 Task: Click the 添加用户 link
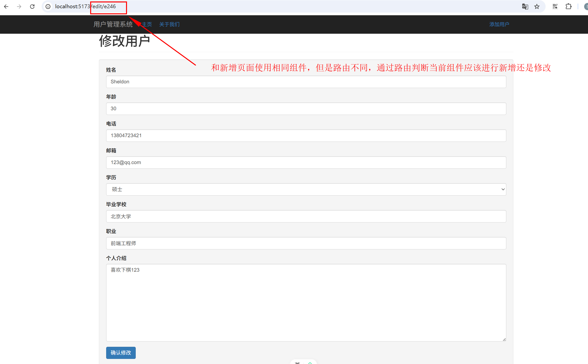tap(499, 24)
